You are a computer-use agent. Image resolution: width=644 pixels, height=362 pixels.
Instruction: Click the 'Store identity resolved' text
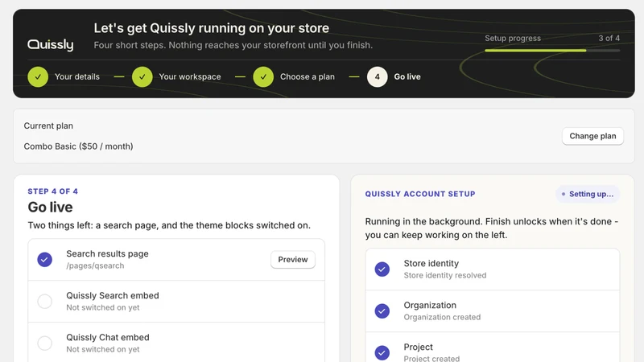click(445, 275)
